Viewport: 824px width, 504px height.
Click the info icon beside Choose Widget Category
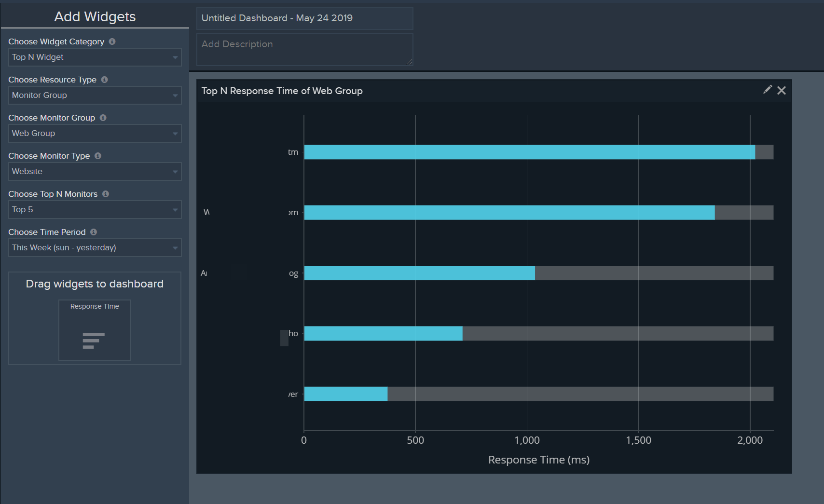click(112, 41)
